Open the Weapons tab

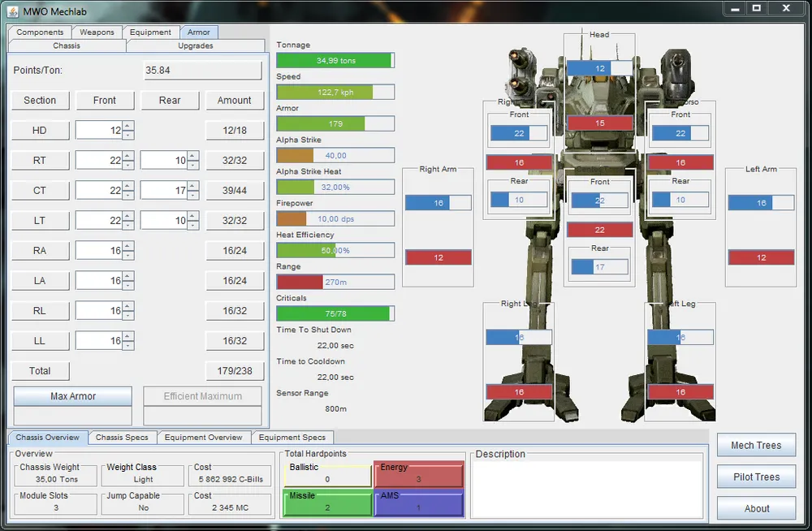97,32
